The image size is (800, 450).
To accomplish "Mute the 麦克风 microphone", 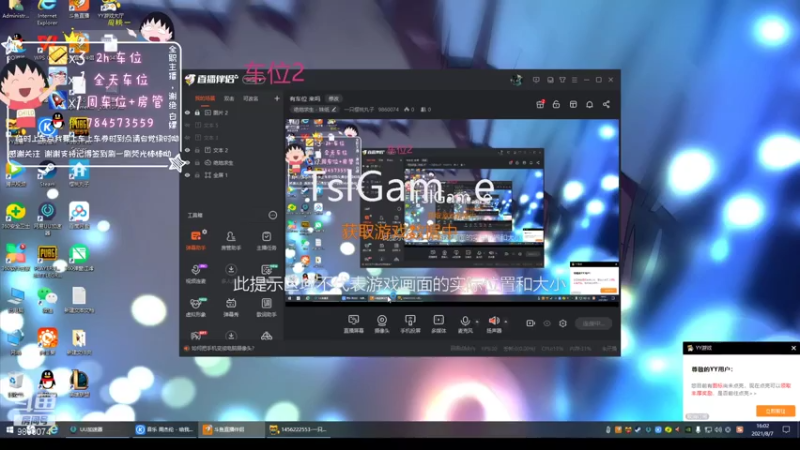I will tap(465, 323).
